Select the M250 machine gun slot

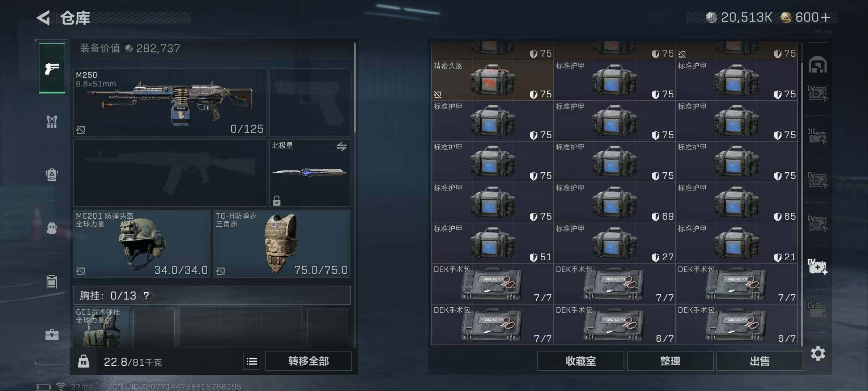tap(170, 102)
